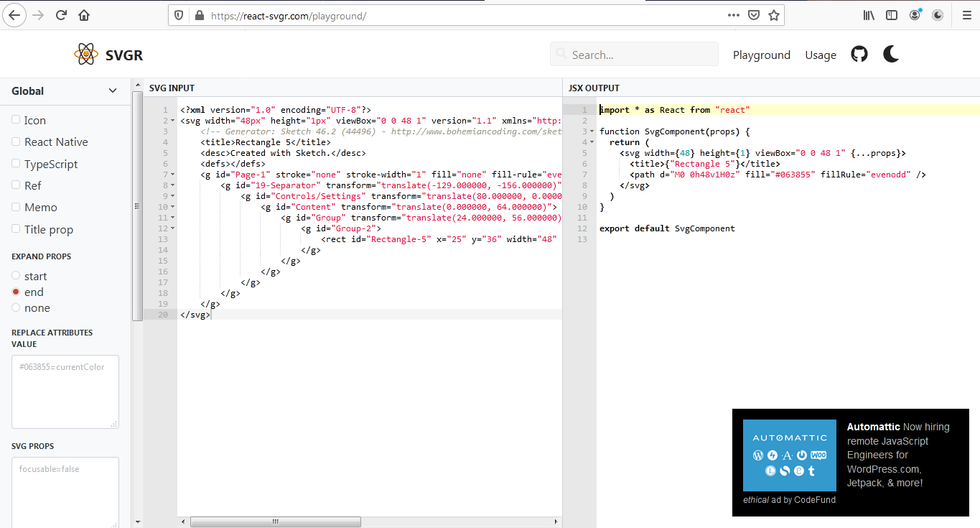Open the ethical ad by CodeFund link
Screen dimensions: 980x528
pos(789,500)
